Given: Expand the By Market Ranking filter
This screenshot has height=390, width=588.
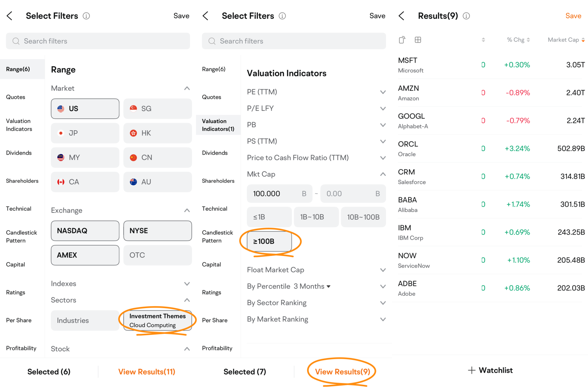Looking at the screenshot, I should pyautogui.click(x=383, y=319).
